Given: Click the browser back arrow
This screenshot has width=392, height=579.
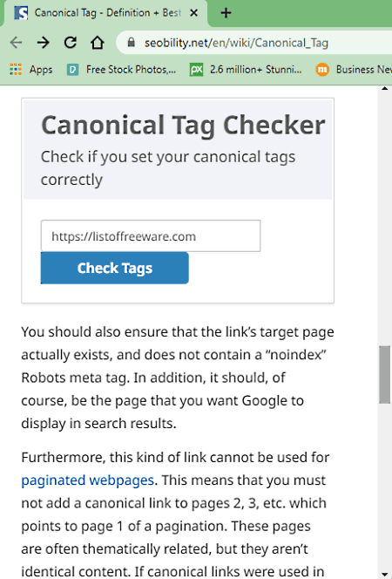Looking at the screenshot, I should 17,43.
